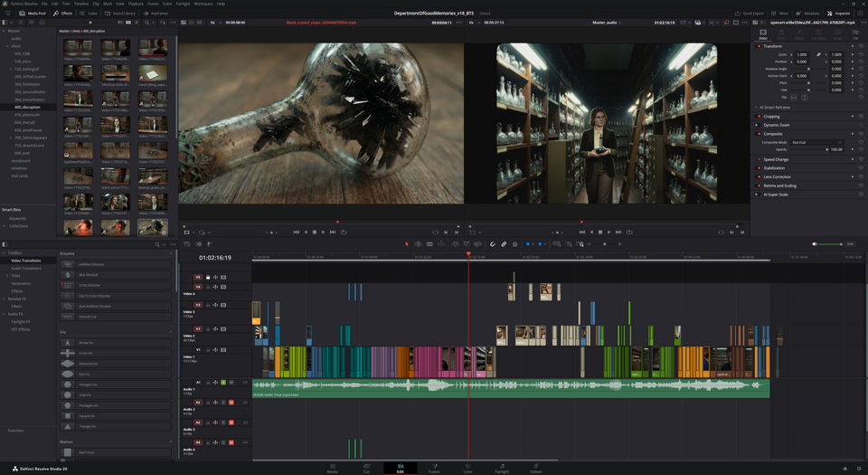
Task: Select the arrow Selection Mode tool
Action: [x=407, y=244]
